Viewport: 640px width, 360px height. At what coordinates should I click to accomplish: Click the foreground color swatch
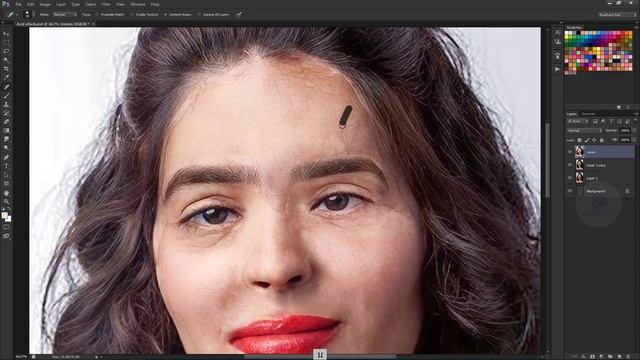(x=4, y=215)
